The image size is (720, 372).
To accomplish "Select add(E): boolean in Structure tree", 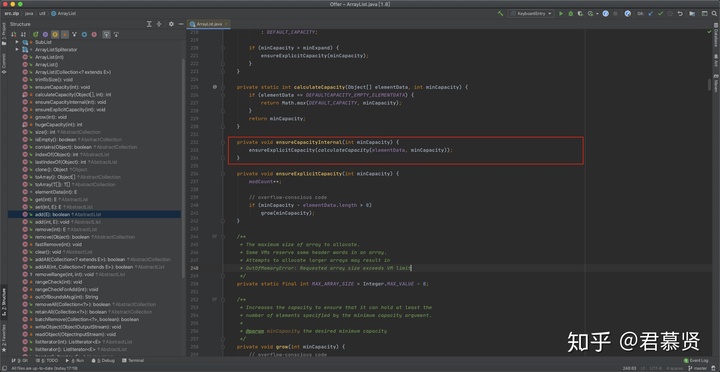I will click(x=94, y=214).
